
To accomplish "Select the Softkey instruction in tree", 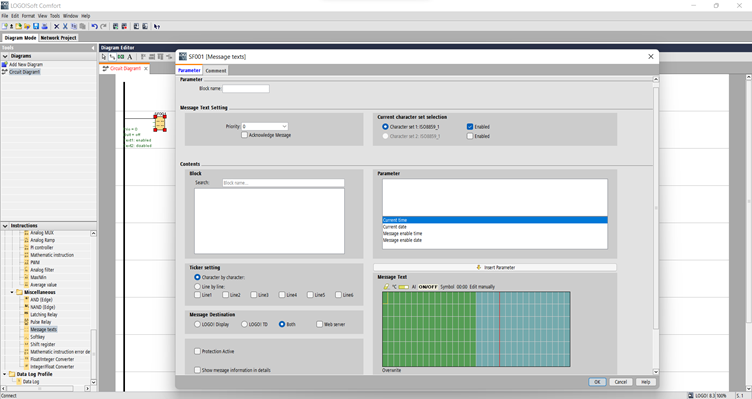I will point(37,337).
